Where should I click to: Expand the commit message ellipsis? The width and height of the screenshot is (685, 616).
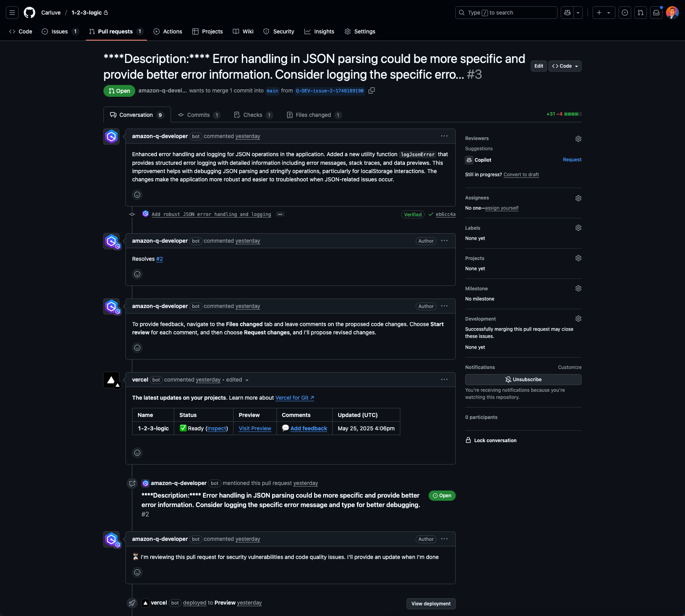point(280,214)
